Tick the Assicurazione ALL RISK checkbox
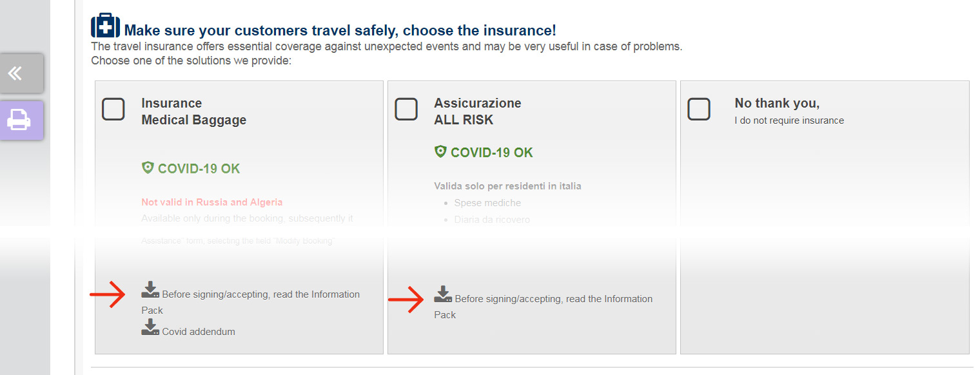The image size is (980, 375). pyautogui.click(x=406, y=109)
